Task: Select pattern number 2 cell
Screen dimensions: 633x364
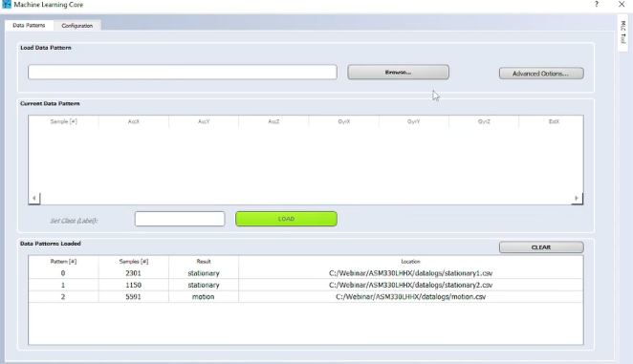Action: [63, 296]
